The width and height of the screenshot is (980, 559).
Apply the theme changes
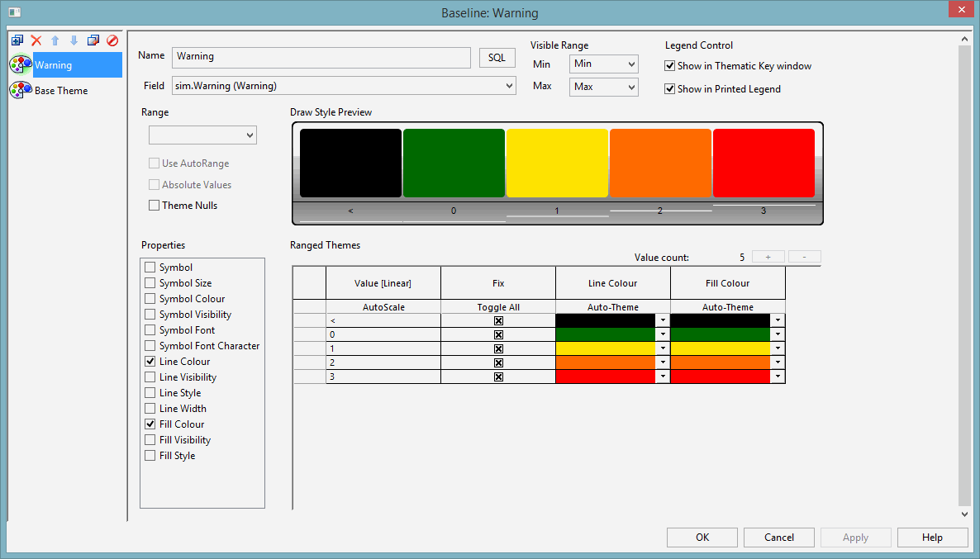tap(855, 537)
